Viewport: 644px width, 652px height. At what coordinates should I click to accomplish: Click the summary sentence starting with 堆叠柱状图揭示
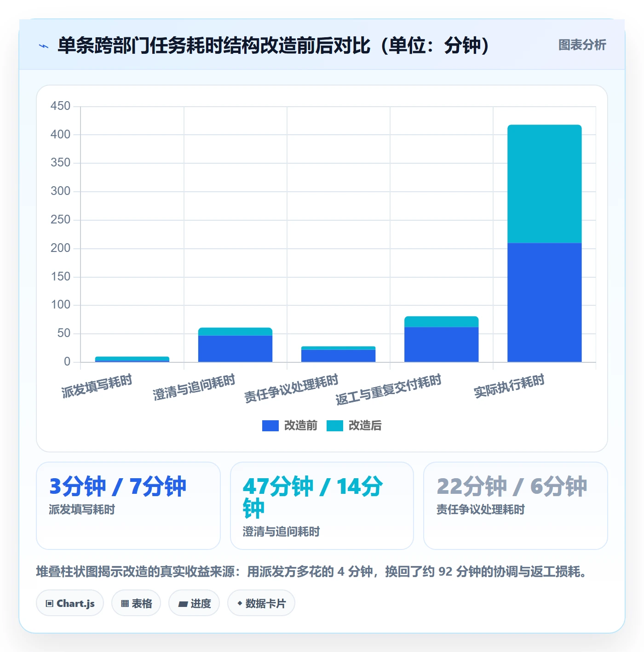click(x=312, y=572)
